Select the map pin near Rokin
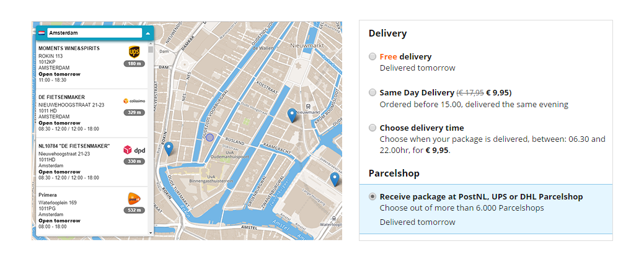This screenshot has height=267, width=644. coord(169,149)
